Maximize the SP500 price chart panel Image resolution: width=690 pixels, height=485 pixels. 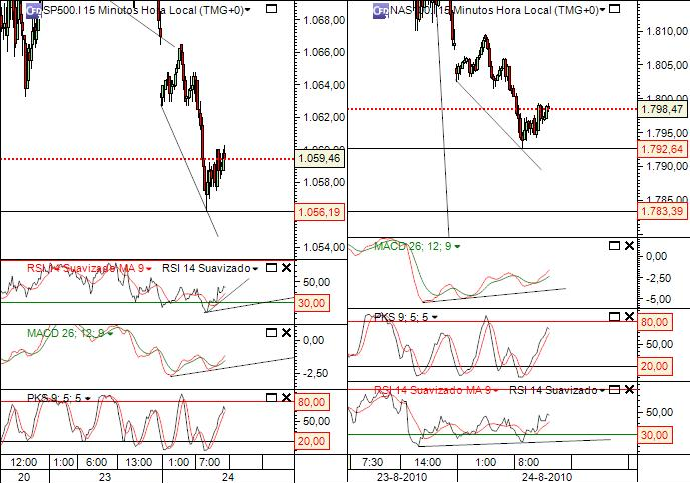pos(272,9)
